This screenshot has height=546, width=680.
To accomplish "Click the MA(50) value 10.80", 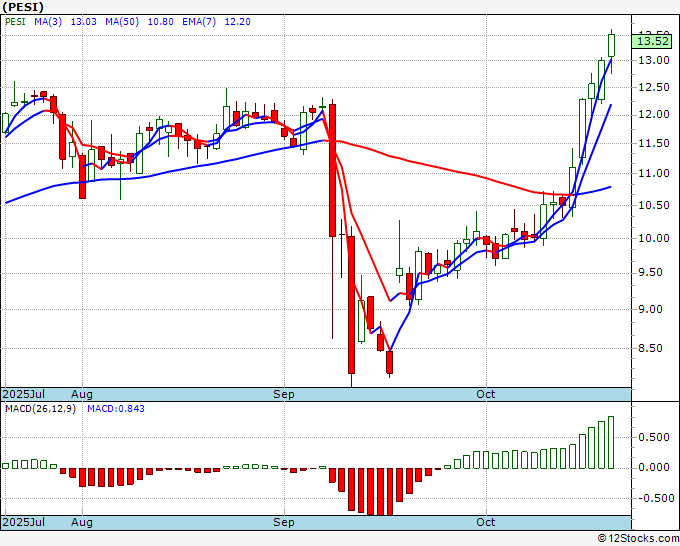I will pyautogui.click(x=161, y=22).
